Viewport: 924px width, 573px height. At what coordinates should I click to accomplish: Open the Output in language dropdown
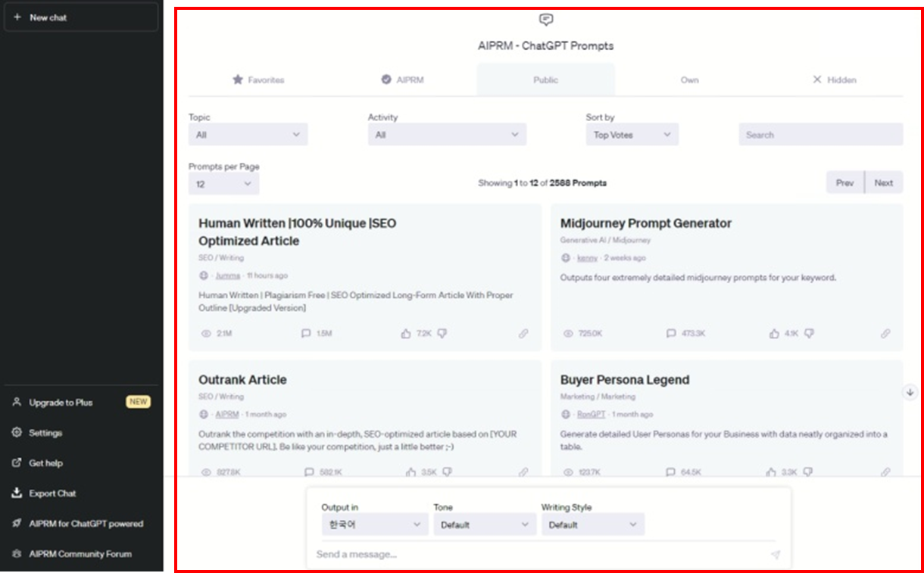click(x=375, y=525)
